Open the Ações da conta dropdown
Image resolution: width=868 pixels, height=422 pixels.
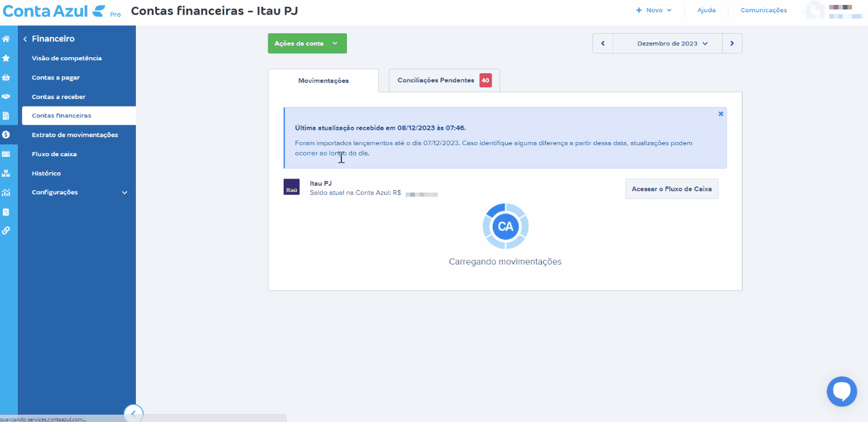tap(307, 44)
